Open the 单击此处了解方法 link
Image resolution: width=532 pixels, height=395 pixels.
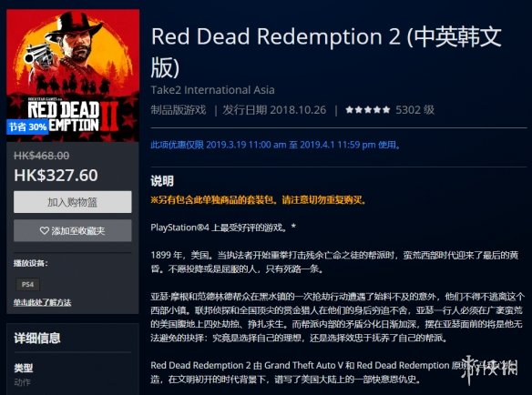[43, 302]
